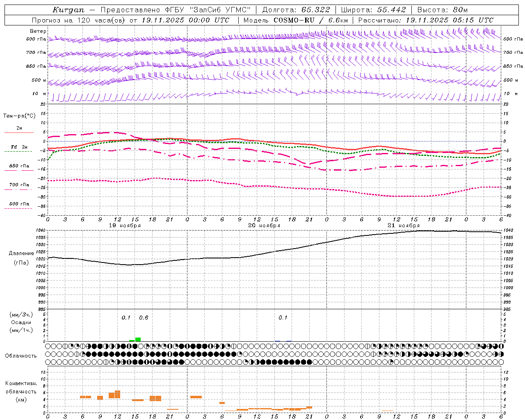Image resolution: width=525 pixels, height=420 pixels.
Task: Click the "Давление" pressure panel label
Action: click(21, 253)
